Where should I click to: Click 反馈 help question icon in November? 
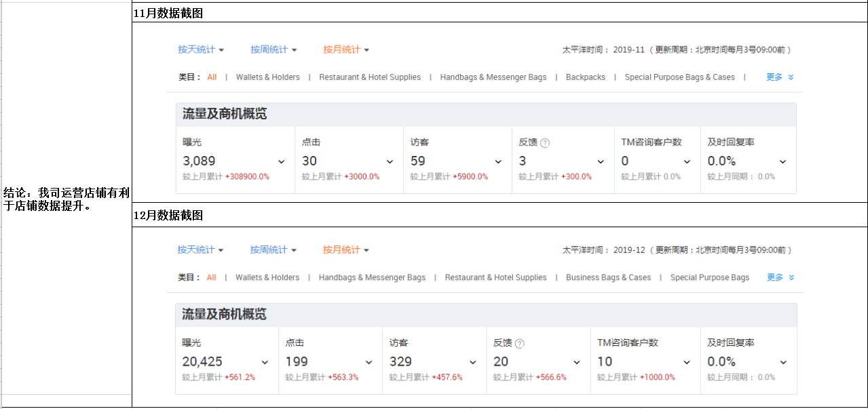pos(545,143)
